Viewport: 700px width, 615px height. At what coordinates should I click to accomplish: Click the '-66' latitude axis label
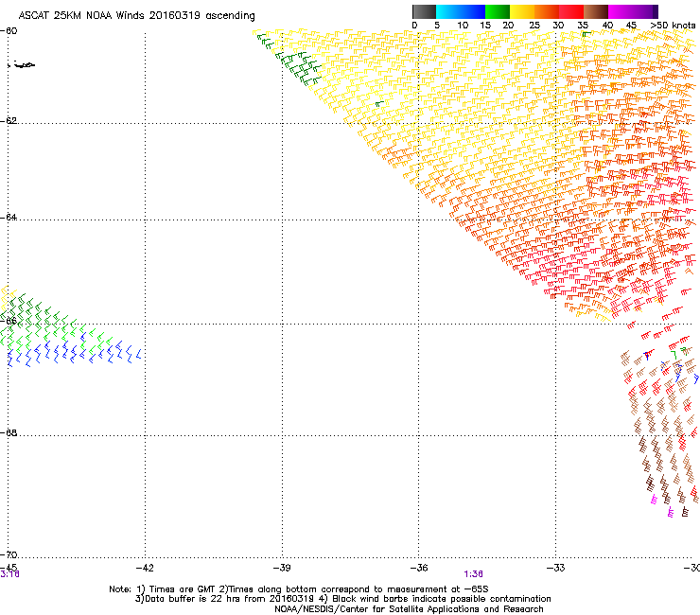pos(9,321)
